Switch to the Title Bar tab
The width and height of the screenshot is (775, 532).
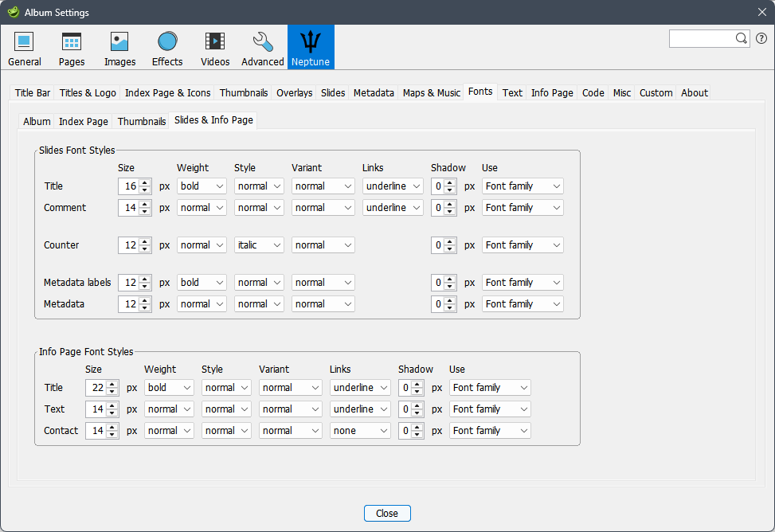(33, 93)
